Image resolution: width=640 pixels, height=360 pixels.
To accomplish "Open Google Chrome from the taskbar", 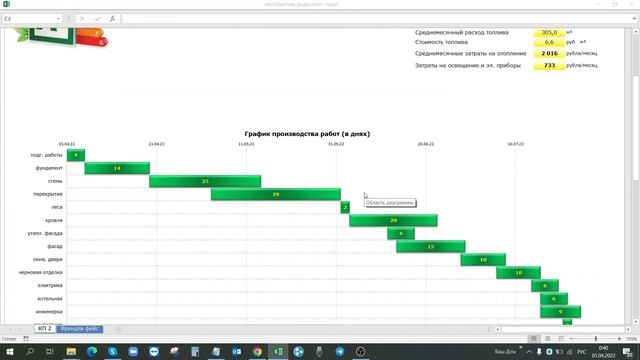I will tap(257, 351).
